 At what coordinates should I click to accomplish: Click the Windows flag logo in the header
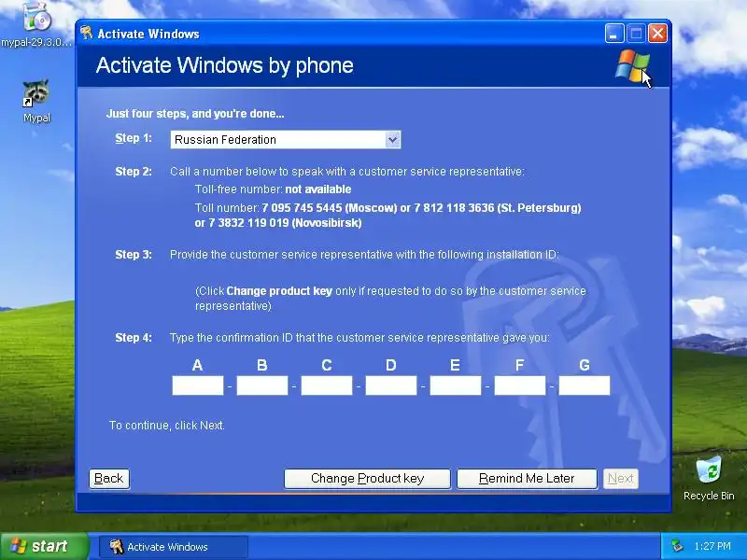coord(632,65)
